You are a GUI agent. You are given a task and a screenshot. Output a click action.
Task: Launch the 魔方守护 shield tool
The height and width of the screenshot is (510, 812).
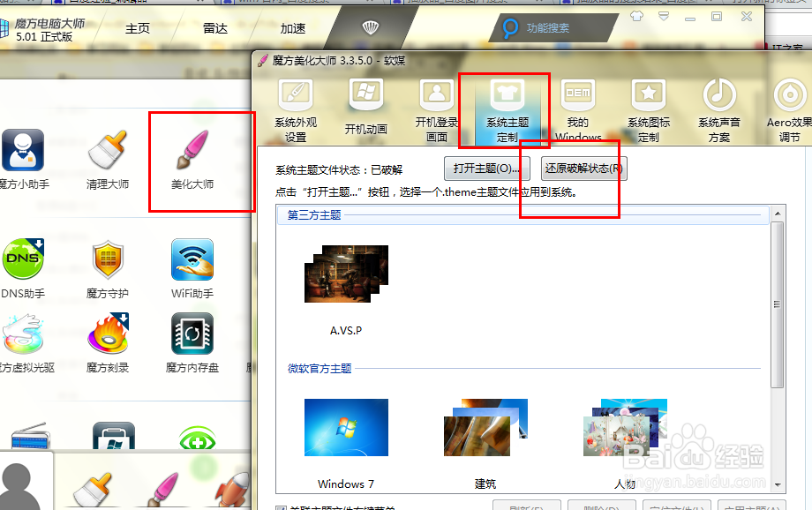[108, 259]
